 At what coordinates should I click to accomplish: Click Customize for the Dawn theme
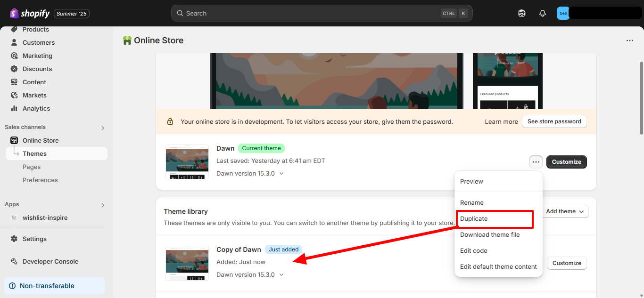[566, 161]
